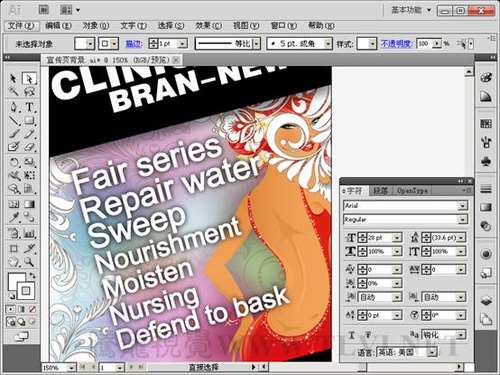The image size is (500, 375).
Task: Click the white fill color swatch
Action: pyautogui.click(x=17, y=282)
